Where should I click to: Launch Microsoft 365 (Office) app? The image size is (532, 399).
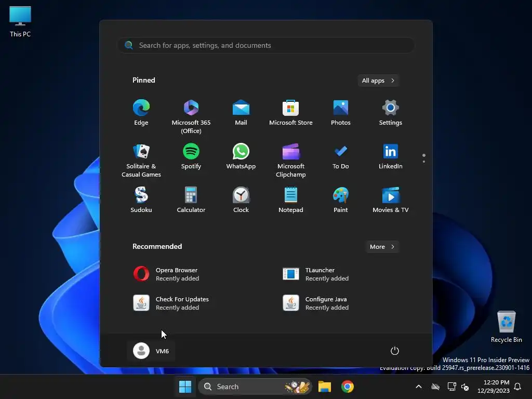pyautogui.click(x=191, y=116)
